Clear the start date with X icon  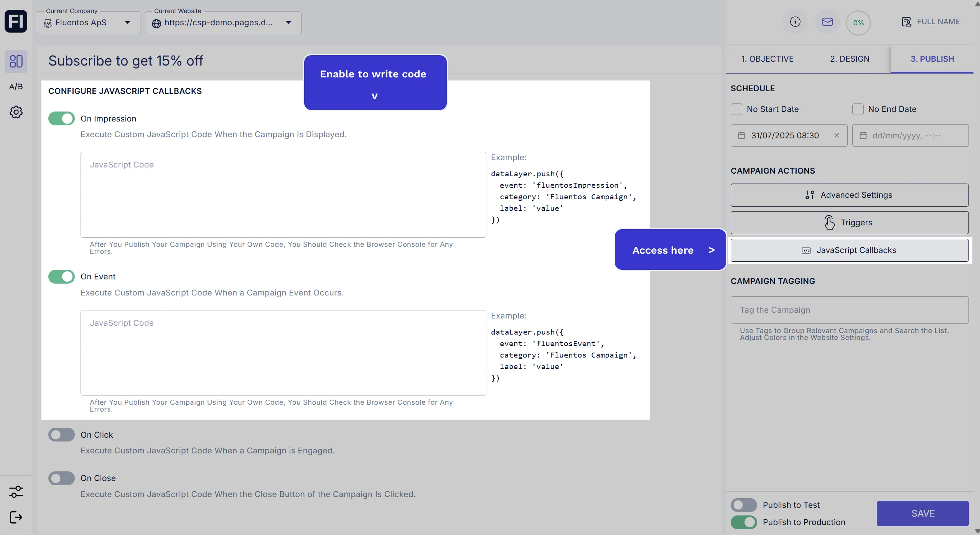(x=837, y=135)
